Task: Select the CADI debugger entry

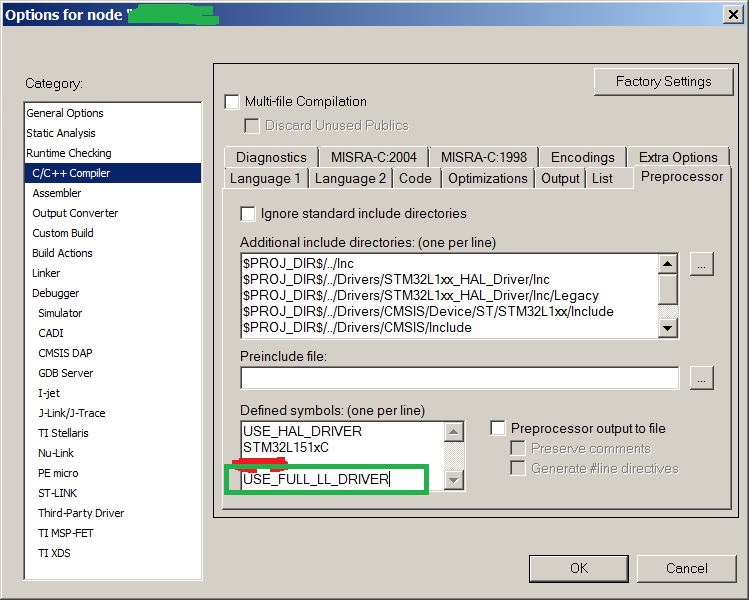Action: click(51, 333)
